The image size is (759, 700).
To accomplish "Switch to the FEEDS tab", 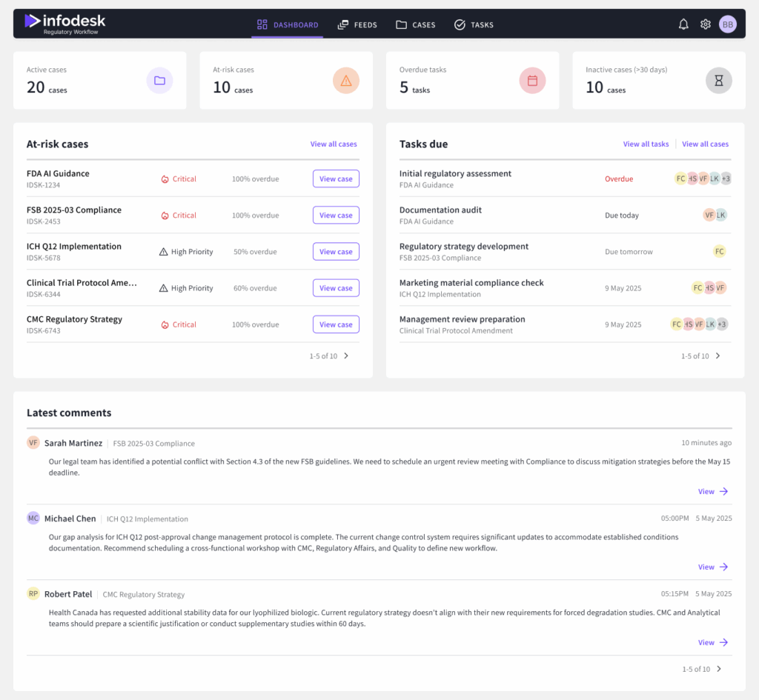I will [357, 24].
